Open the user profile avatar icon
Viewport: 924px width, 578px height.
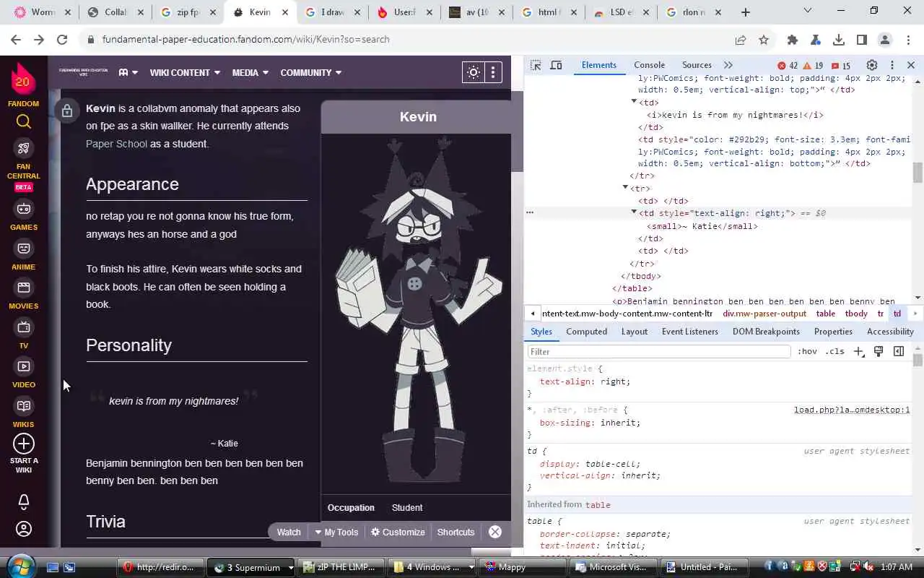coord(24,530)
